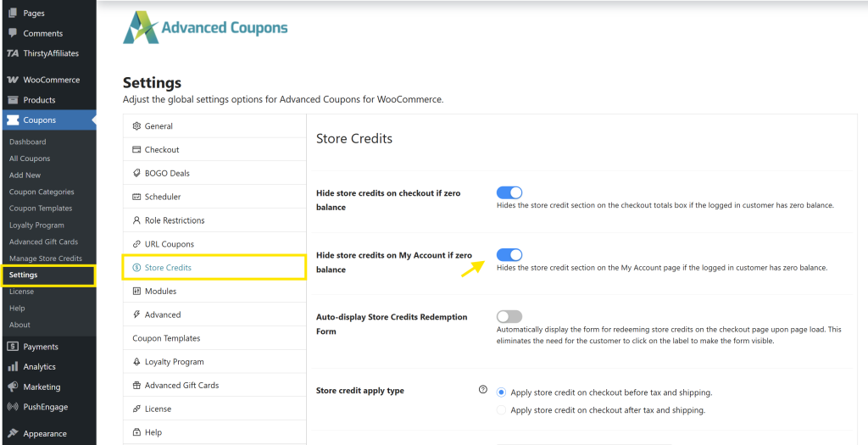Click the BOGO Deals tag icon
Viewport: 868px width, 445px height.
pos(136,174)
